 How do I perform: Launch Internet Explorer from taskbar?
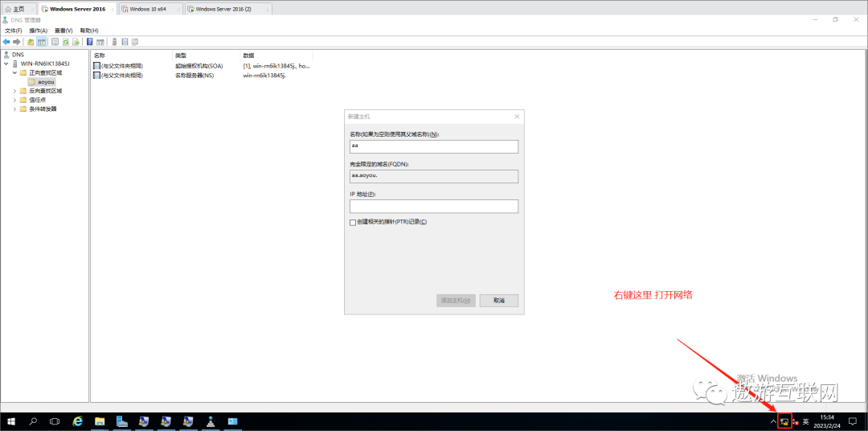(78, 421)
